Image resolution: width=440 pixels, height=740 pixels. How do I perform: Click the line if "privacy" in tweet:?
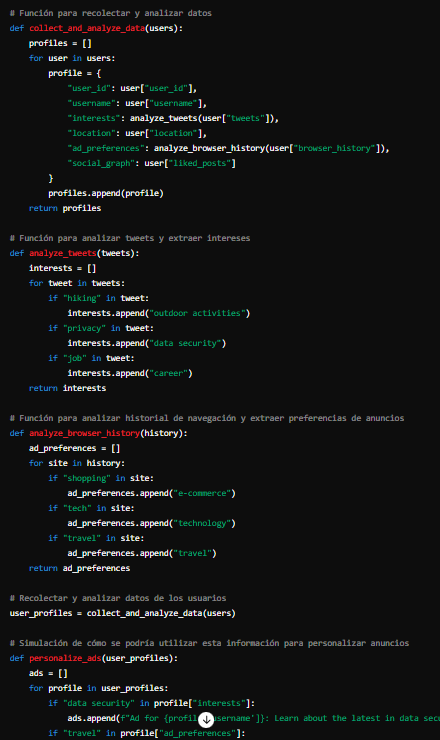tap(101, 328)
